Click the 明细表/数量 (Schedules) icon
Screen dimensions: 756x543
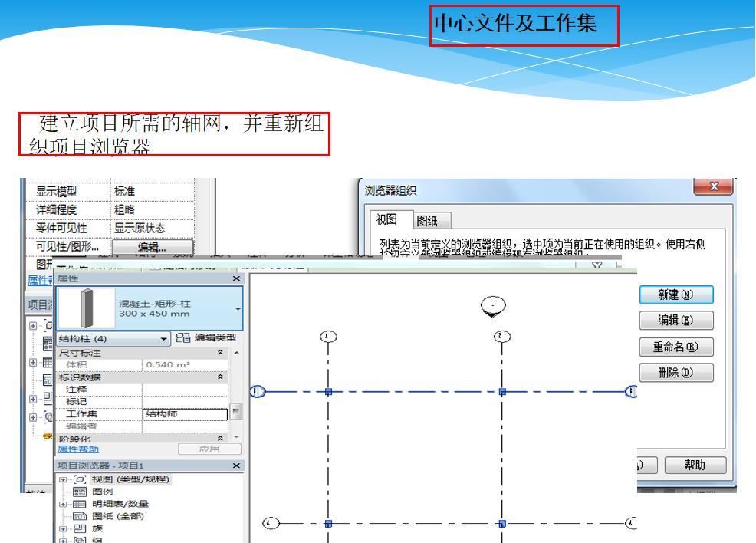pos(81,504)
